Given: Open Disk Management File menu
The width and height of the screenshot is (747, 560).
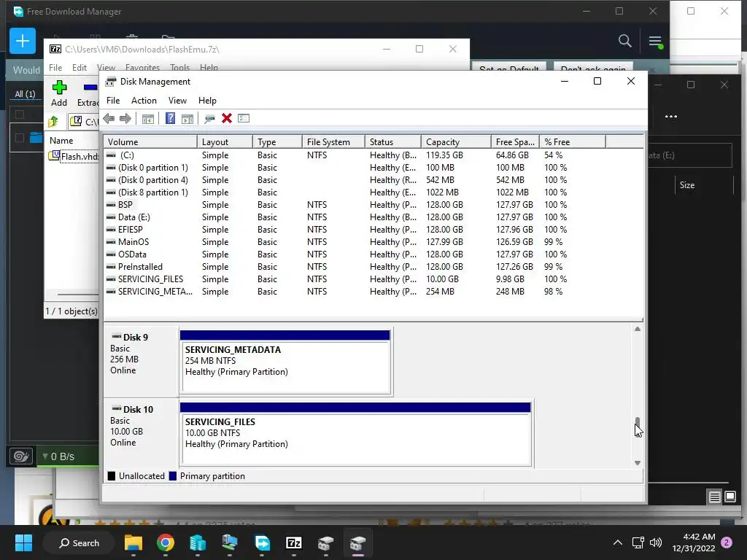Looking at the screenshot, I should pos(113,101).
